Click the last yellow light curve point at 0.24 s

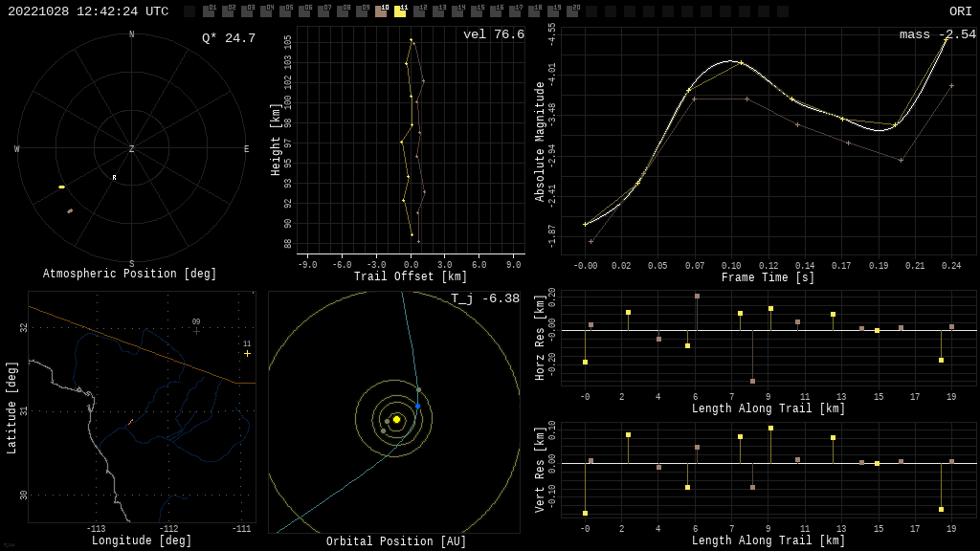946,40
